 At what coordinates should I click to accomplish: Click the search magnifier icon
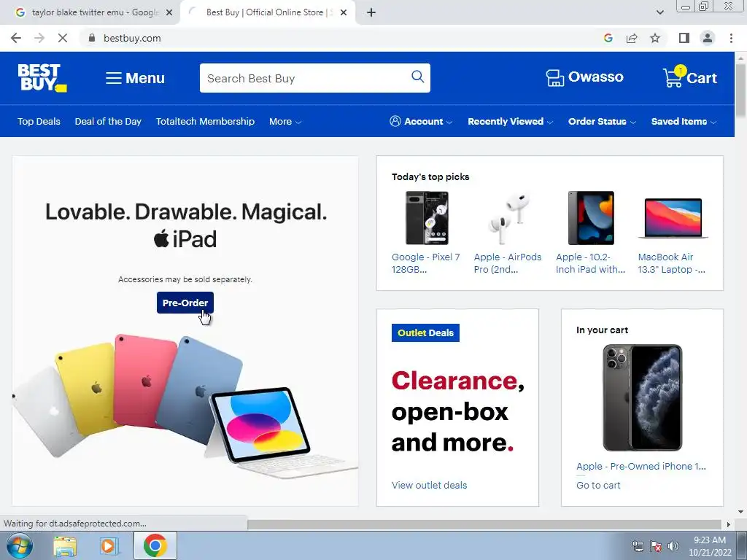(417, 77)
